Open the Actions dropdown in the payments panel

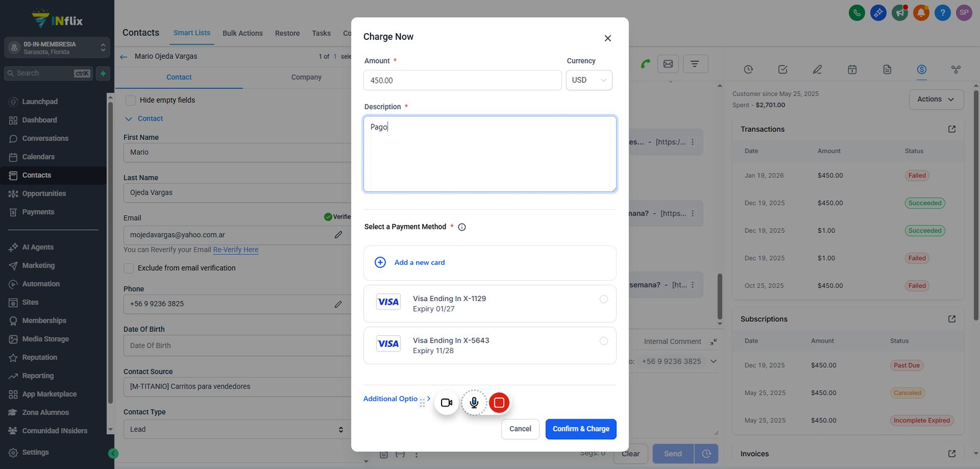936,99
